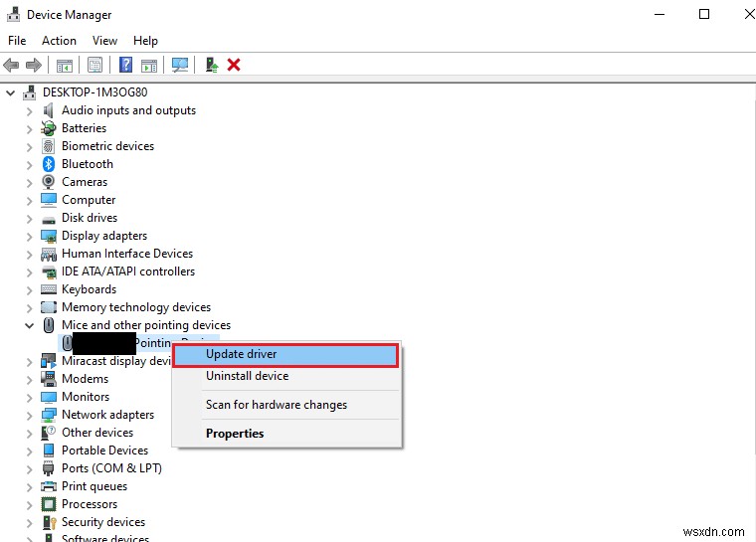Screen dimensions: 756x542
Task: Select the Ports (COM & LPT) label
Action: (x=111, y=468)
